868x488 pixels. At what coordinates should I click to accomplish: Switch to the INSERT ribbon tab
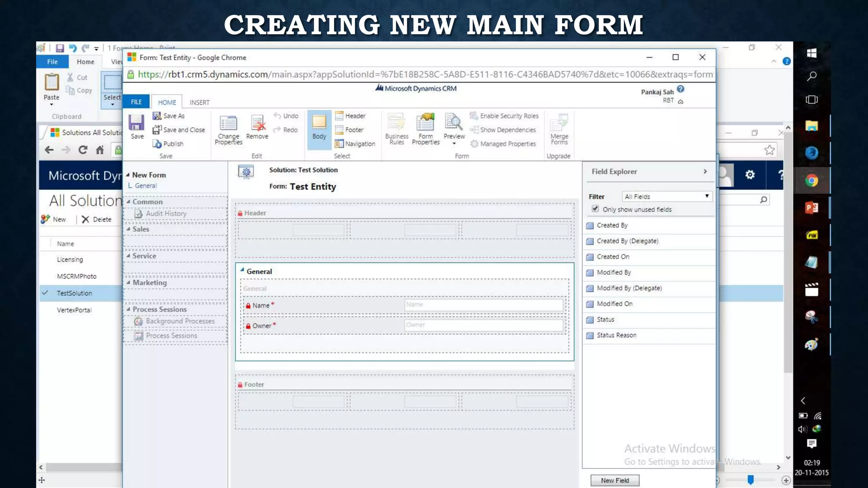pyautogui.click(x=199, y=102)
